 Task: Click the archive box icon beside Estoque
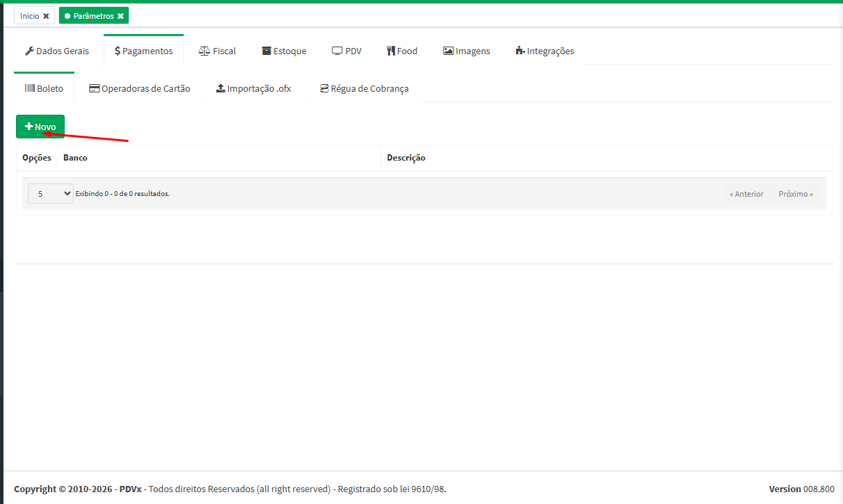coord(266,51)
